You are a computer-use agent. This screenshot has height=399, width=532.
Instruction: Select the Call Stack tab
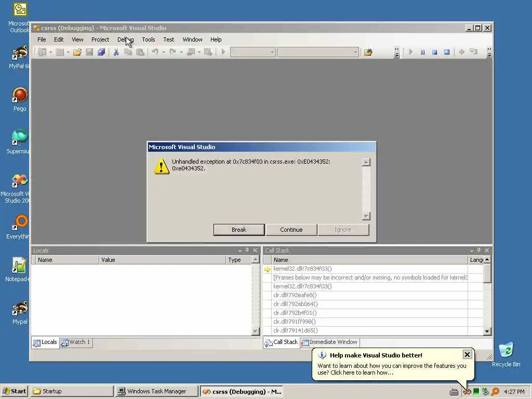tap(281, 342)
